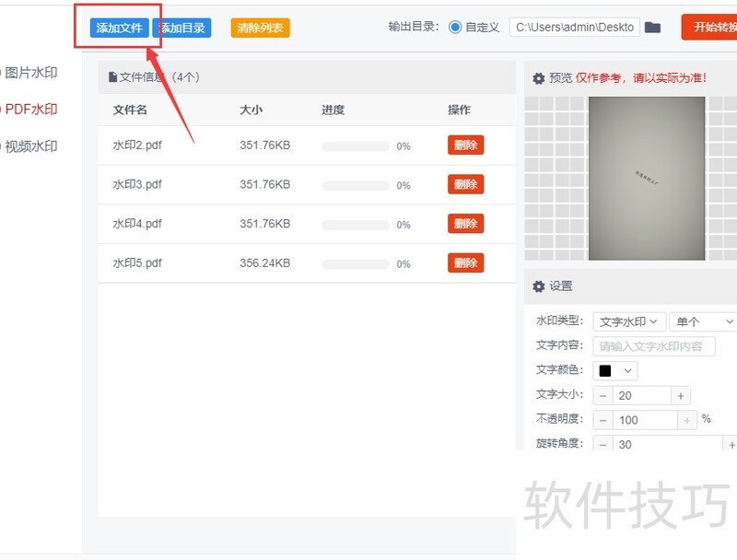737x560 pixels.
Task: Click the 添加目录 button
Action: click(x=182, y=28)
